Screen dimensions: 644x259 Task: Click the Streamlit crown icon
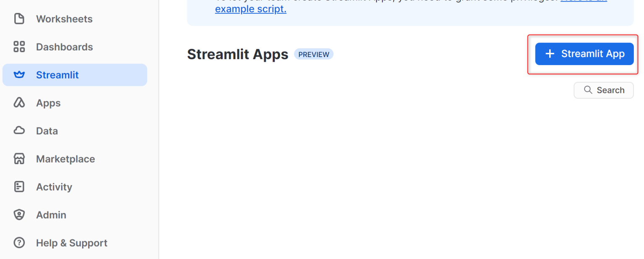pyautogui.click(x=19, y=74)
